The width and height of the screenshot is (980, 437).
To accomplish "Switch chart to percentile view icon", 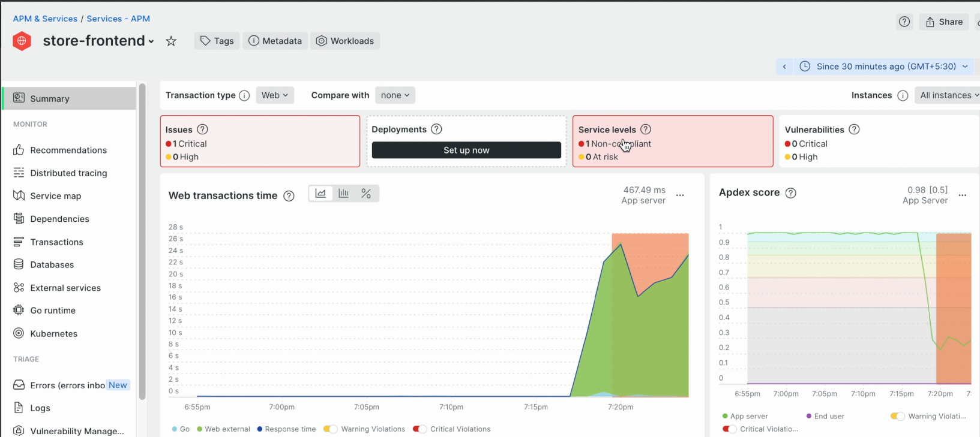I will (x=366, y=194).
